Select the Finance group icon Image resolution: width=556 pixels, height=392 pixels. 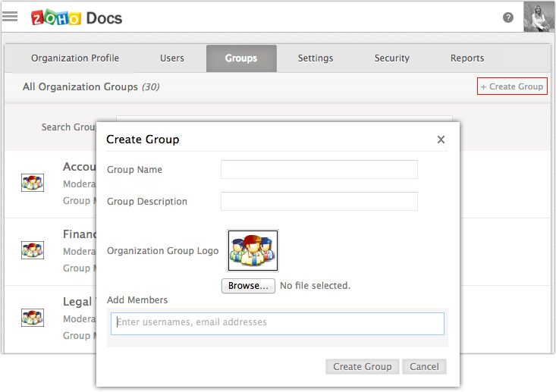pos(32,249)
